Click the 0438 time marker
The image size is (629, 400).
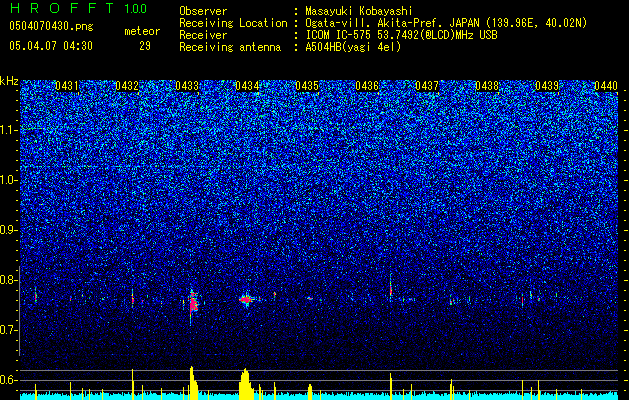pos(487,86)
